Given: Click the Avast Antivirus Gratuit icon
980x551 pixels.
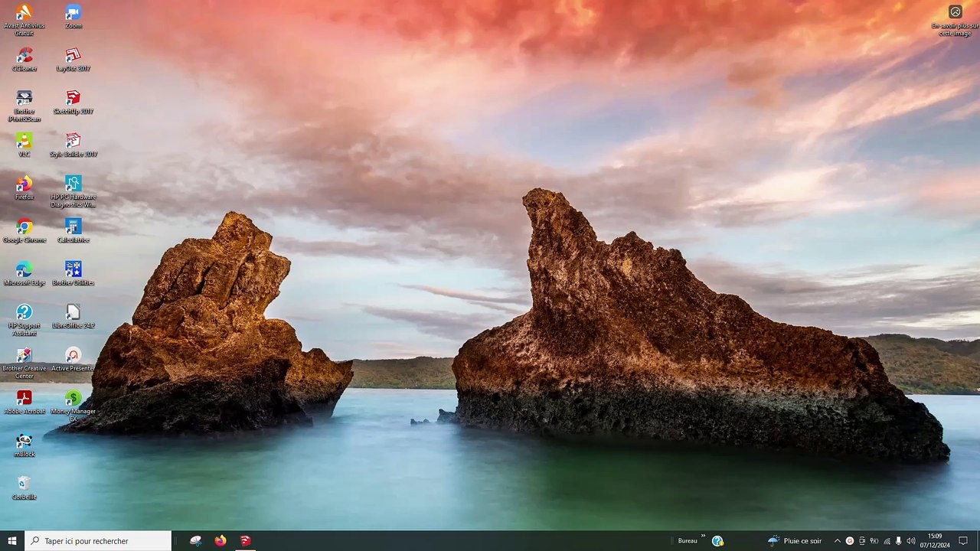Looking at the screenshot, I should (24, 13).
